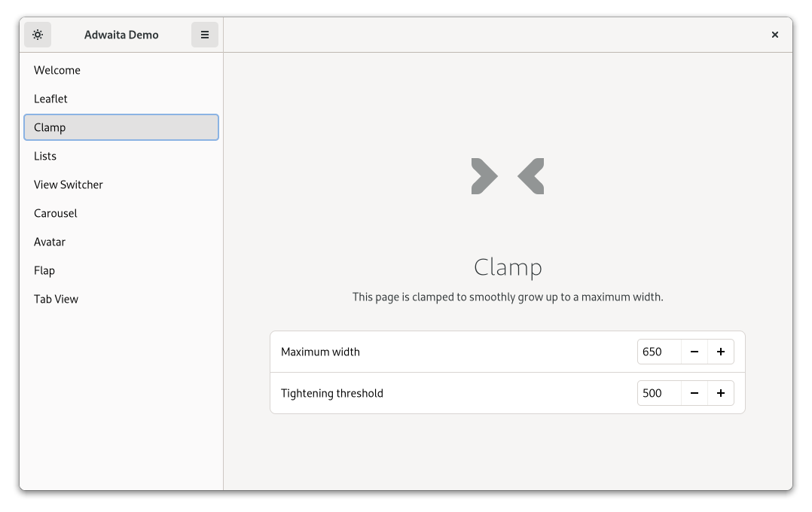
Task: Select the Flap sidebar entry
Action: point(44,270)
